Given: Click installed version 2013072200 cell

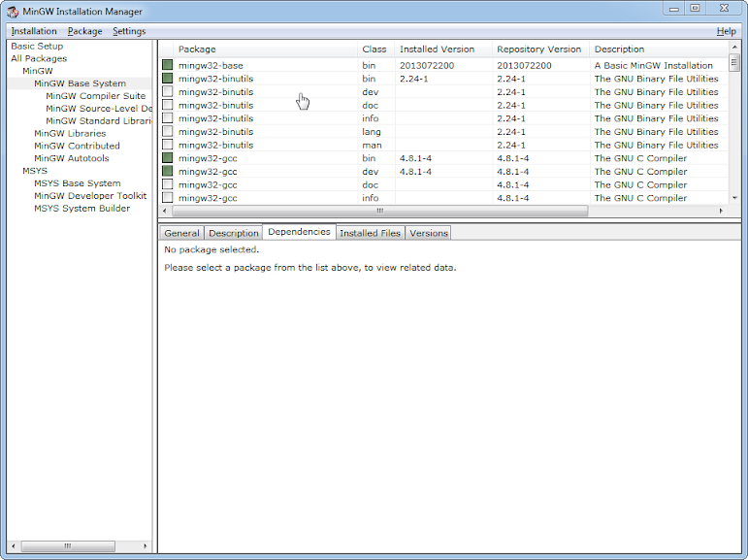Looking at the screenshot, I should tap(427, 65).
